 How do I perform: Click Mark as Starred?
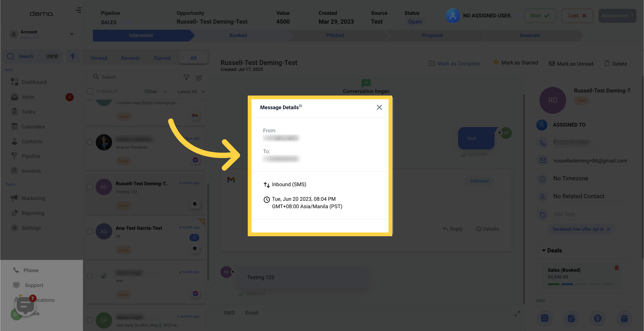point(515,62)
